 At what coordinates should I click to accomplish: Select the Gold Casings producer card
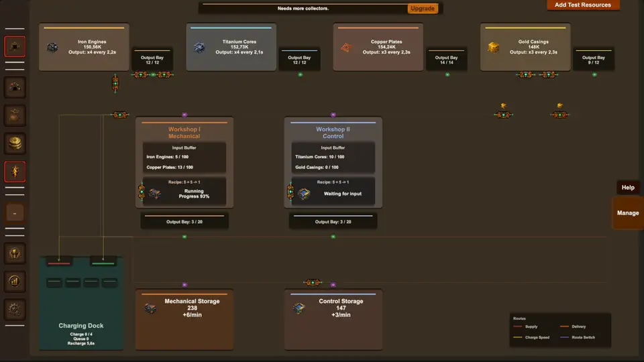click(x=525, y=47)
